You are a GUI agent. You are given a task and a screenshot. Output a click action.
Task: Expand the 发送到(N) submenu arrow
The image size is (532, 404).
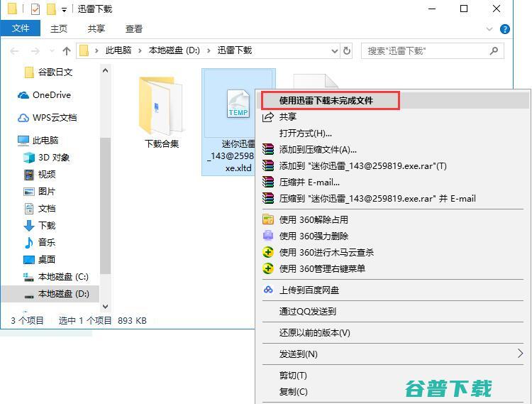tap(520, 354)
